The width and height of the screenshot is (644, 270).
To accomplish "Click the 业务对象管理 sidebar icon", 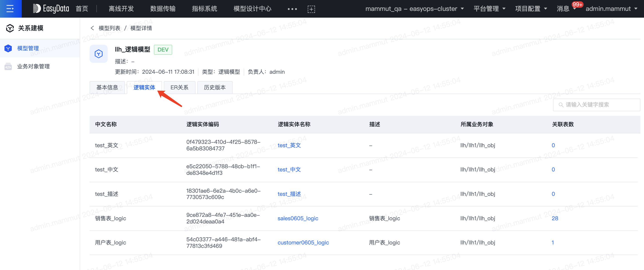I will pos(8,66).
